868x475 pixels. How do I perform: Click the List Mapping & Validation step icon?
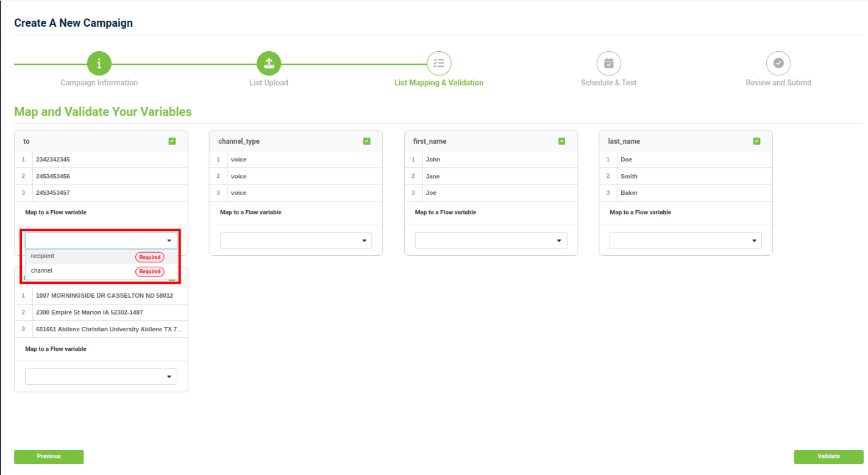[x=439, y=63]
